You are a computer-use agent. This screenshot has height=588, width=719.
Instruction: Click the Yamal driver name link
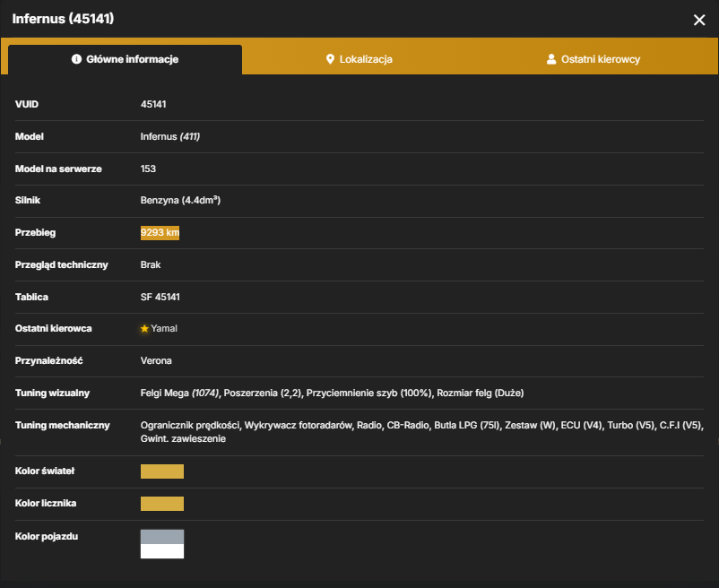pyautogui.click(x=164, y=329)
